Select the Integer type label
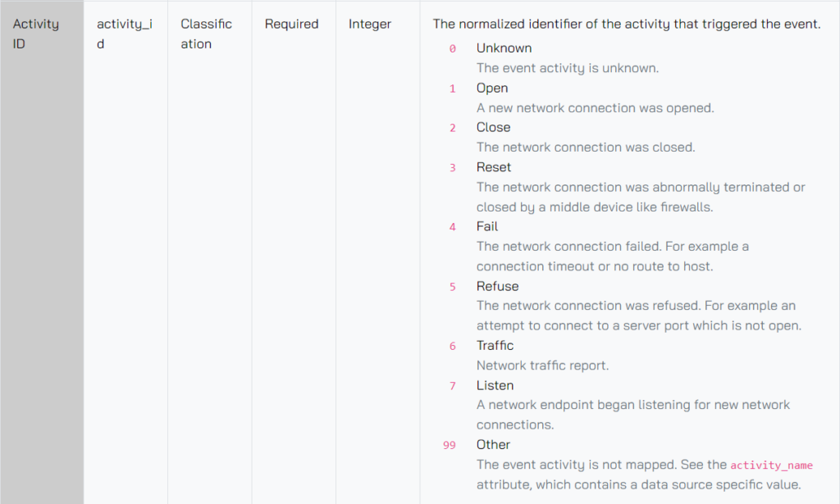 pyautogui.click(x=370, y=24)
